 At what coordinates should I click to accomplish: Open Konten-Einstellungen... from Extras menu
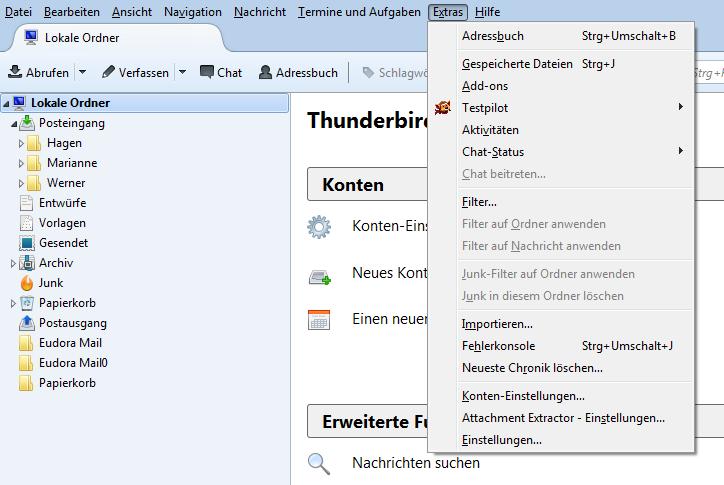(561, 396)
